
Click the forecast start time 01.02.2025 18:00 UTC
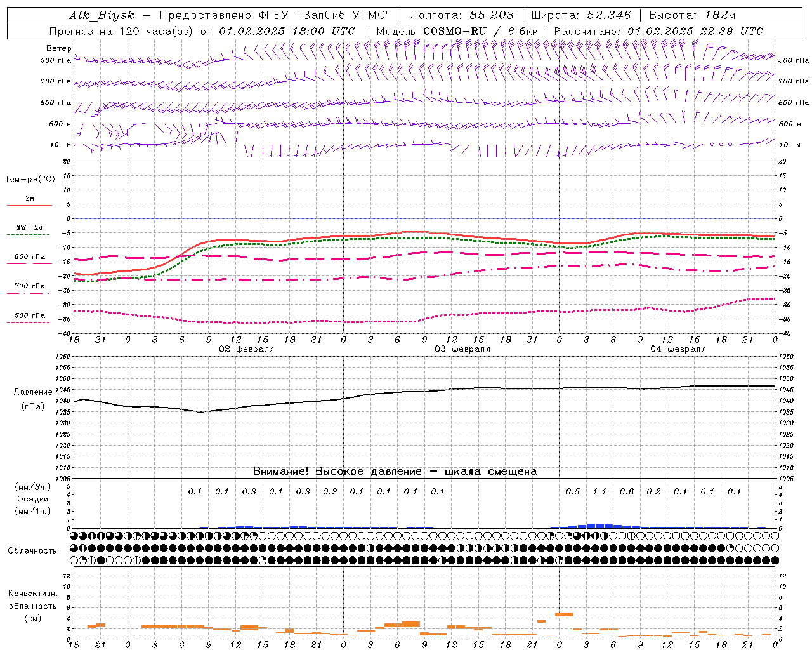pyautogui.click(x=287, y=31)
